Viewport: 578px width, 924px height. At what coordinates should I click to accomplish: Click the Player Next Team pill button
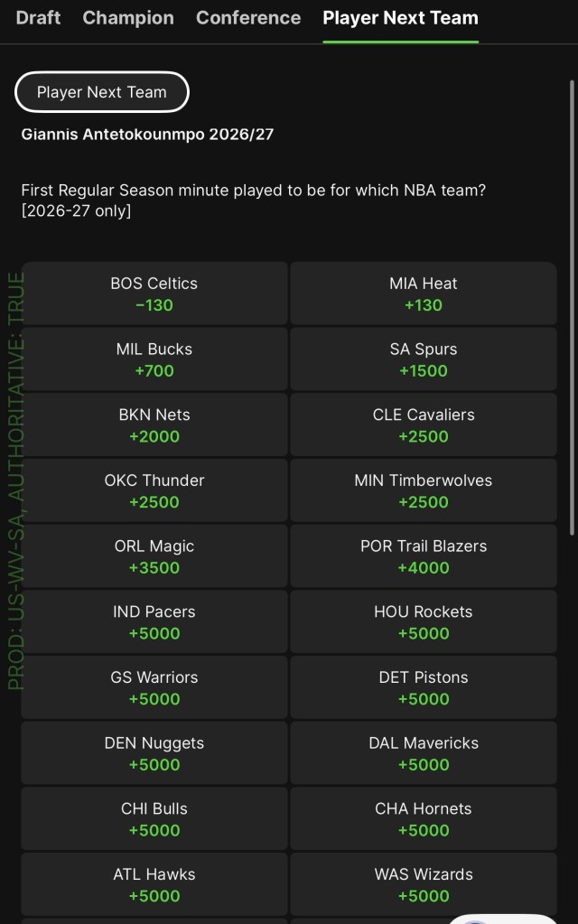[x=101, y=92]
